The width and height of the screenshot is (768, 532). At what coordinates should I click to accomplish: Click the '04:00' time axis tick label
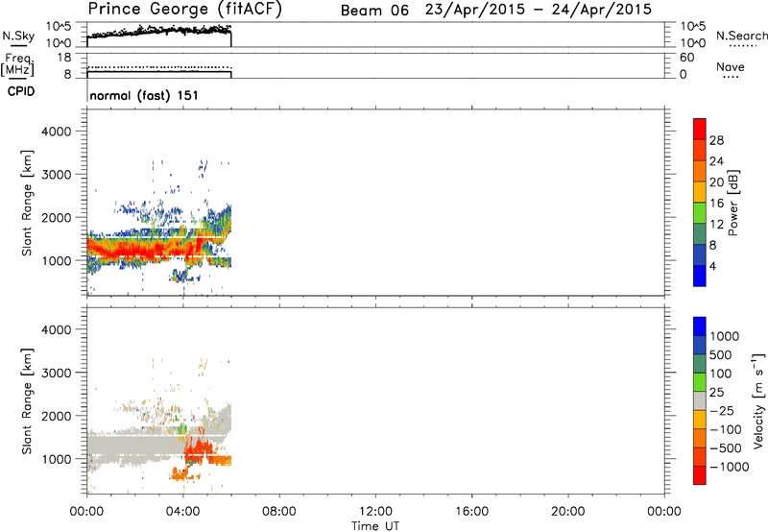[x=182, y=512]
